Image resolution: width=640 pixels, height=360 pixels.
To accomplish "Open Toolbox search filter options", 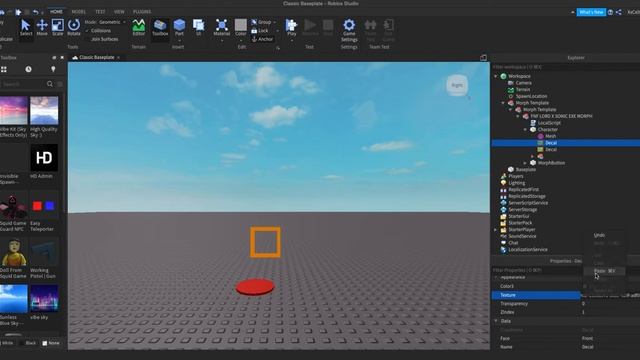I will tap(60, 84).
